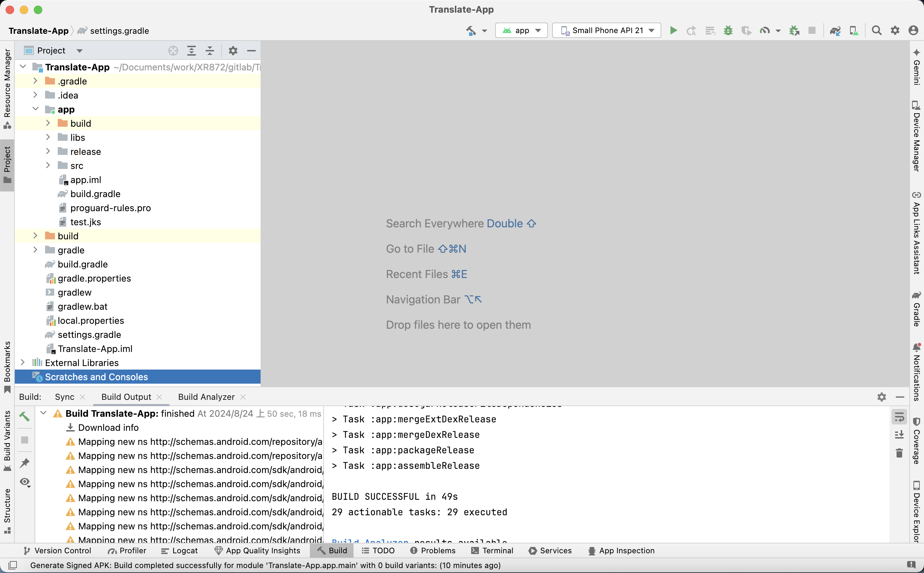Select opened file locate target icon
924x573 pixels.
173,50
